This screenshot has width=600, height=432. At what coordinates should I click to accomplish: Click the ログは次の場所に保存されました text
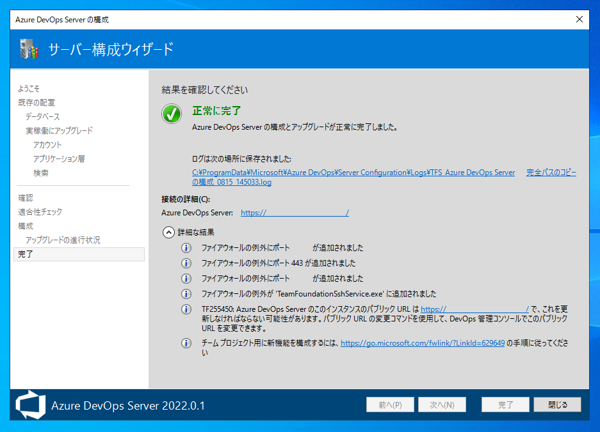click(x=241, y=159)
